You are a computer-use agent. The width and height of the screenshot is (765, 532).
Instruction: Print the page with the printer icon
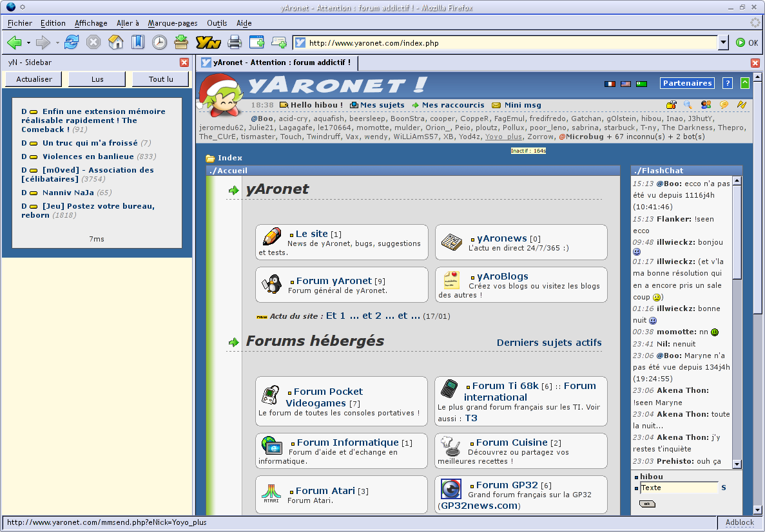[235, 43]
